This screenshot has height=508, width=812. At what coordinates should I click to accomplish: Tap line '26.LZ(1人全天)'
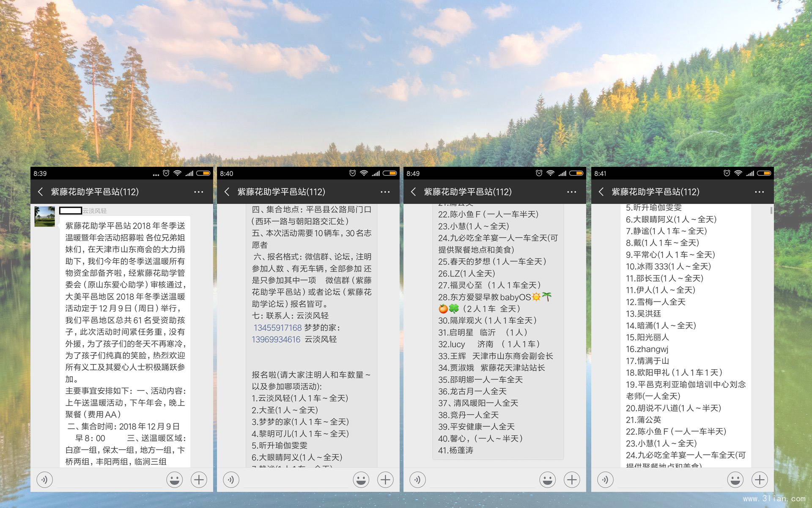pyautogui.click(x=466, y=273)
